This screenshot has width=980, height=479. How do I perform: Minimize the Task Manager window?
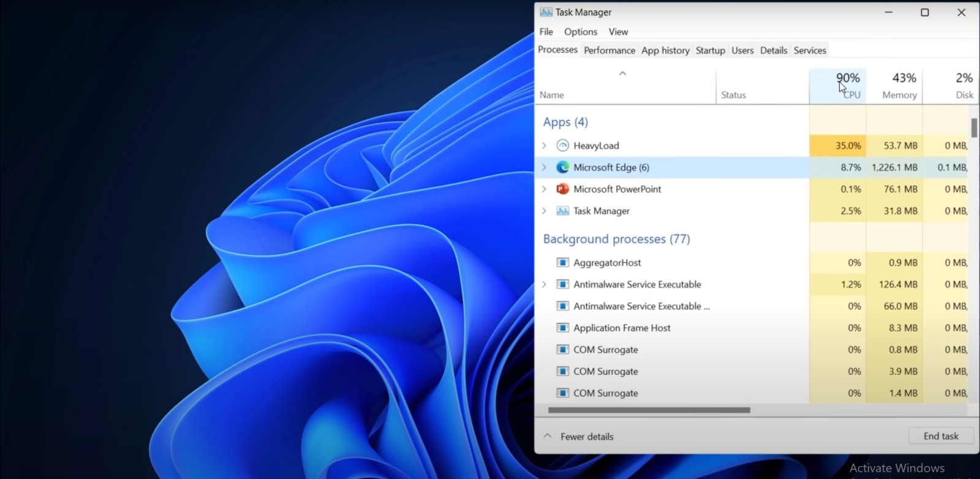[x=889, y=12]
